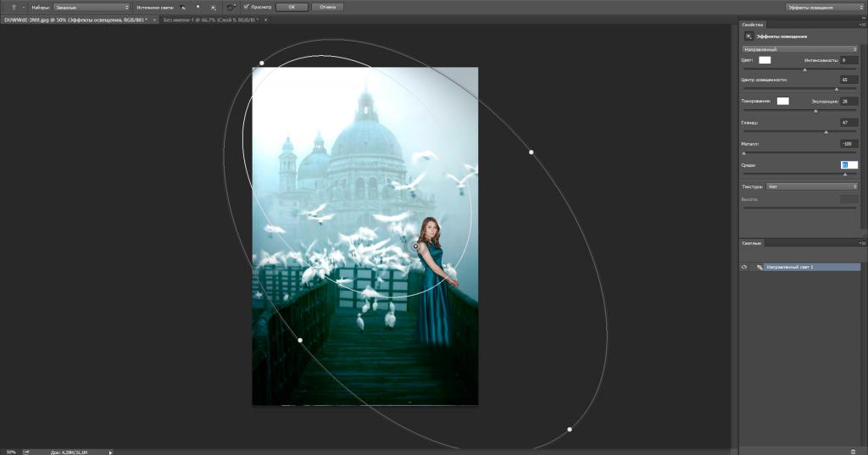Click the Интенсивность slider handle
868x455 pixels.
(x=805, y=69)
